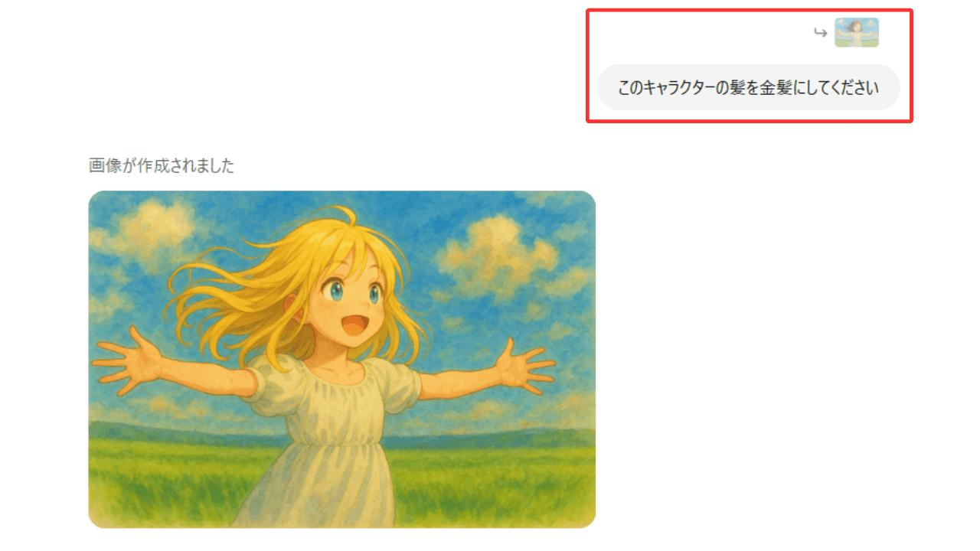Click the outstretched left-side hand in image

pyautogui.click(x=128, y=363)
